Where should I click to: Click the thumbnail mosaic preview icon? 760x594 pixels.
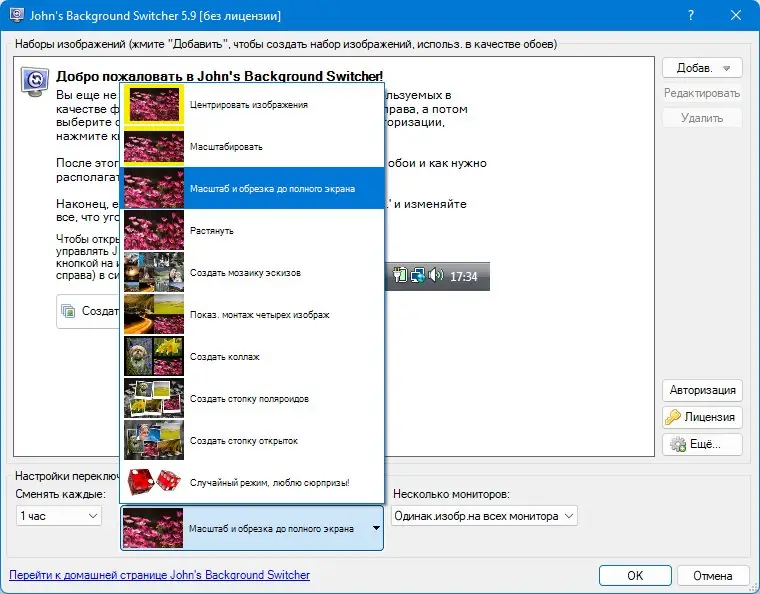tap(154, 272)
